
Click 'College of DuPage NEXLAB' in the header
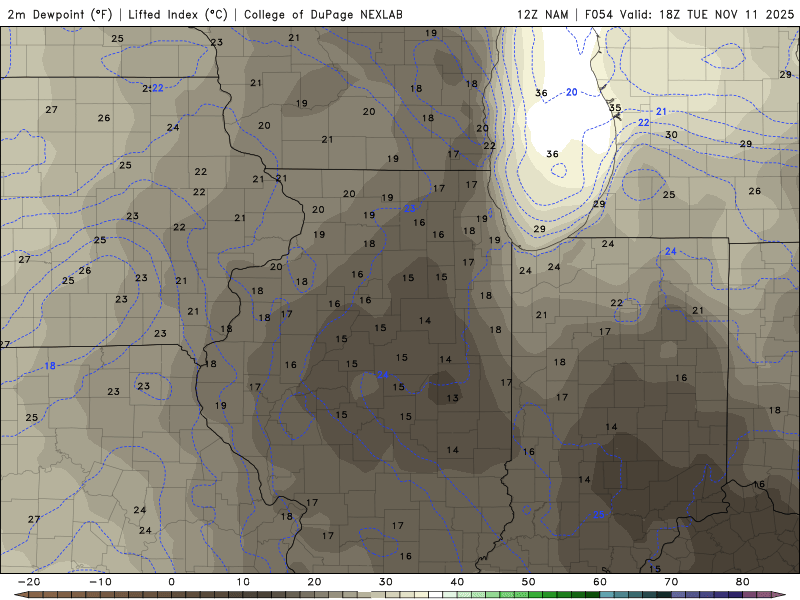coord(323,14)
